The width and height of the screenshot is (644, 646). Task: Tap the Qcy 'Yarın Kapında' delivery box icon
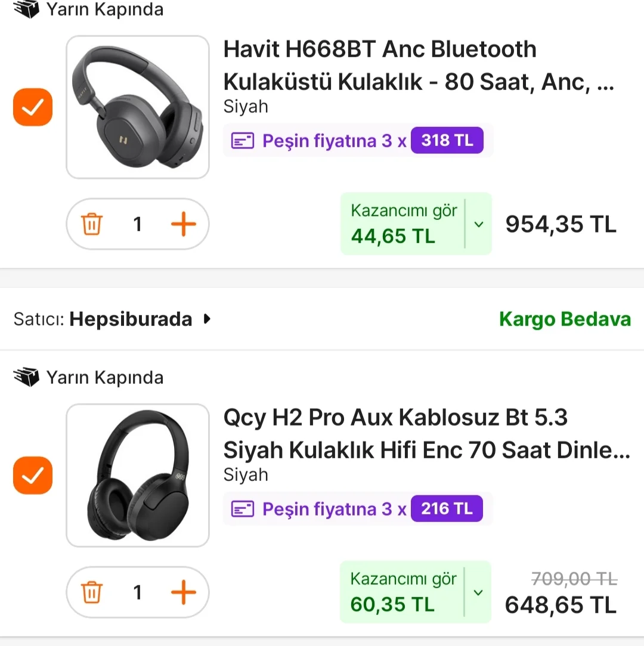(26, 377)
